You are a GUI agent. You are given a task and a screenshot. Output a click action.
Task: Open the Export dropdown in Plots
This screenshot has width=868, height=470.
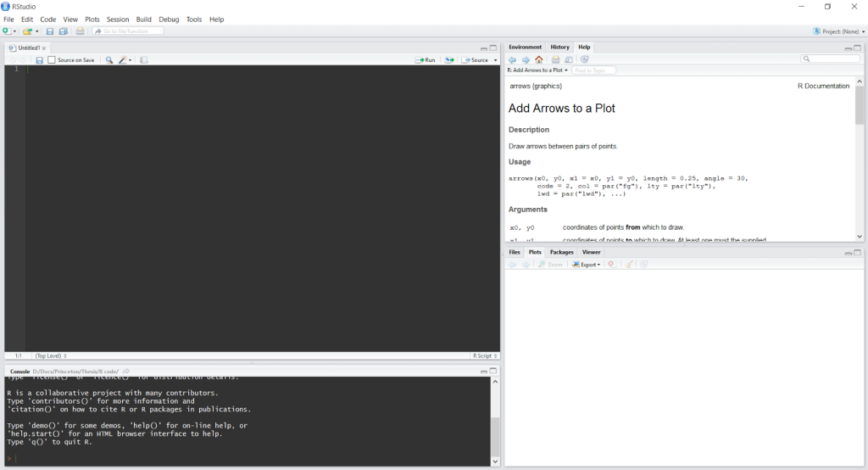[x=587, y=265]
